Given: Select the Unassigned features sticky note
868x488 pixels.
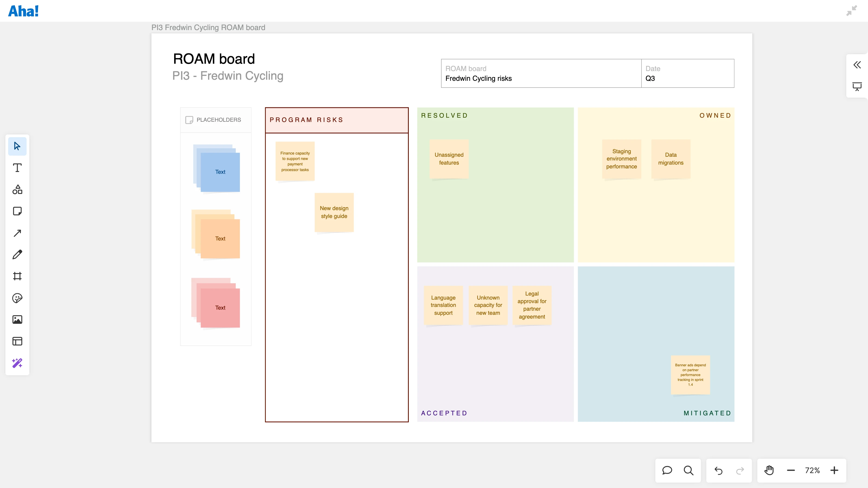Looking at the screenshot, I should tap(449, 159).
